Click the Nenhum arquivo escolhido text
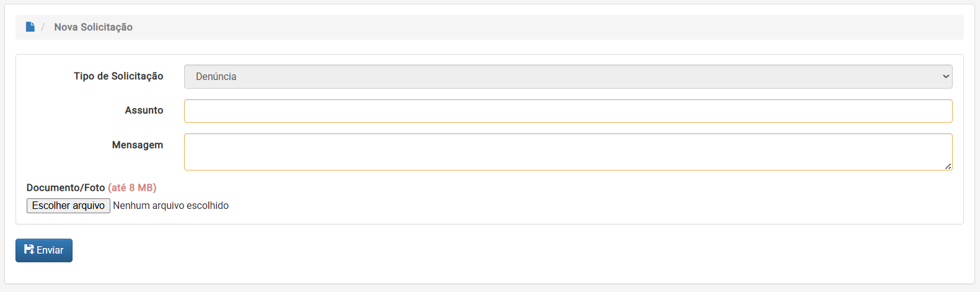 (170, 206)
